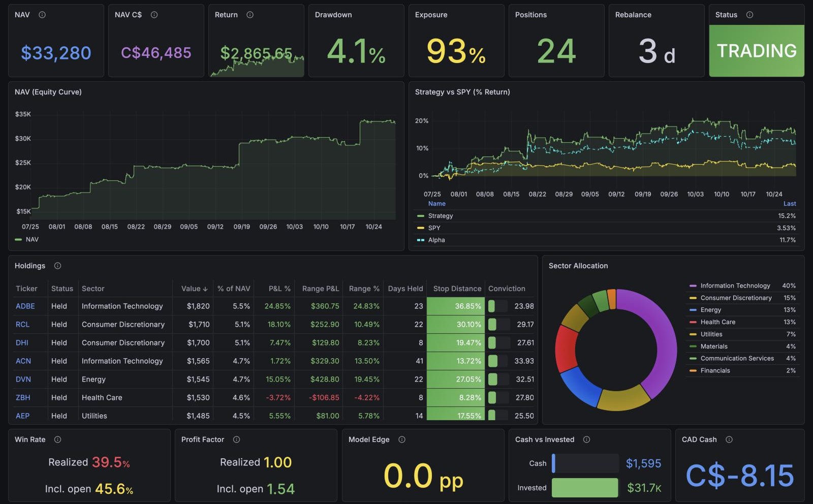
Task: Toggle Communication Services in sector legend
Action: pyautogui.click(x=737, y=358)
